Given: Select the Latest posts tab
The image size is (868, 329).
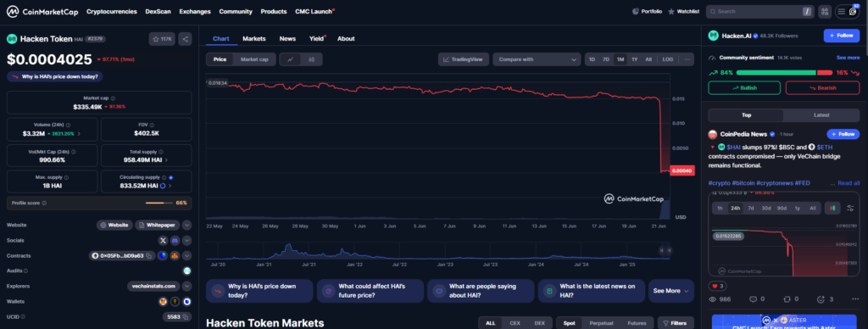Looking at the screenshot, I should click(x=821, y=115).
